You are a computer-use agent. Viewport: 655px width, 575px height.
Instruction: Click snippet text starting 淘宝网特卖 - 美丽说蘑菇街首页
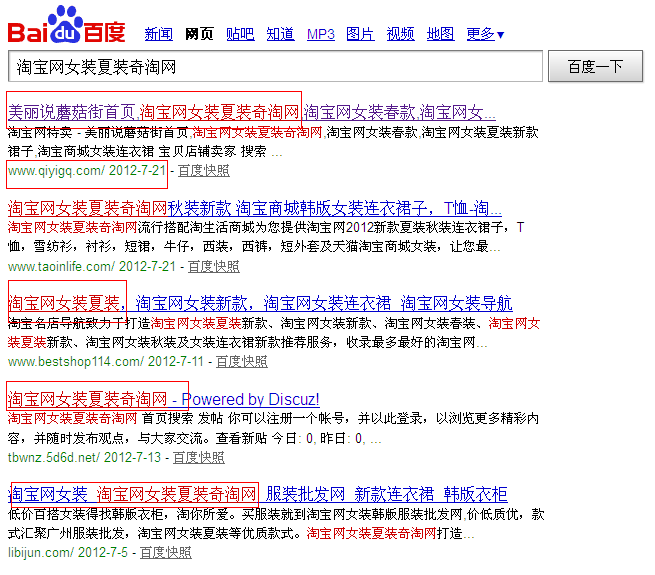[273, 133]
